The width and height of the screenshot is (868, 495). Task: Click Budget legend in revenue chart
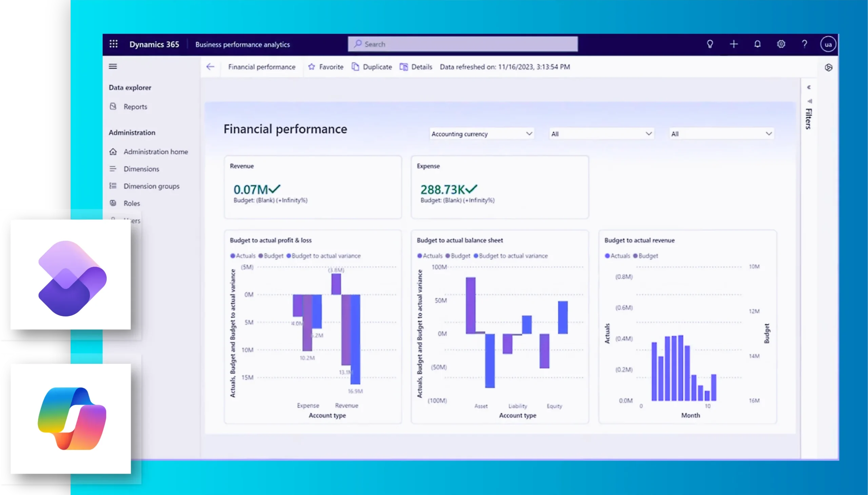646,256
